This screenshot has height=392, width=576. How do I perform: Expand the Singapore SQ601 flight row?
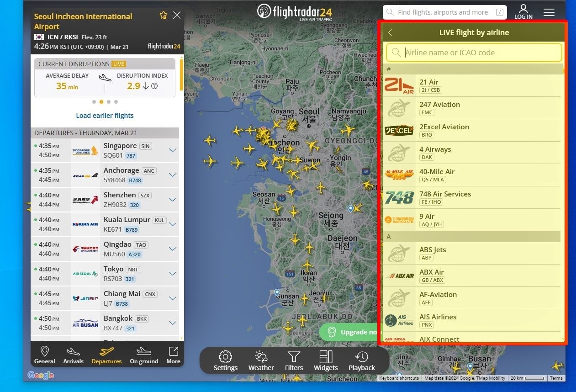(x=173, y=150)
